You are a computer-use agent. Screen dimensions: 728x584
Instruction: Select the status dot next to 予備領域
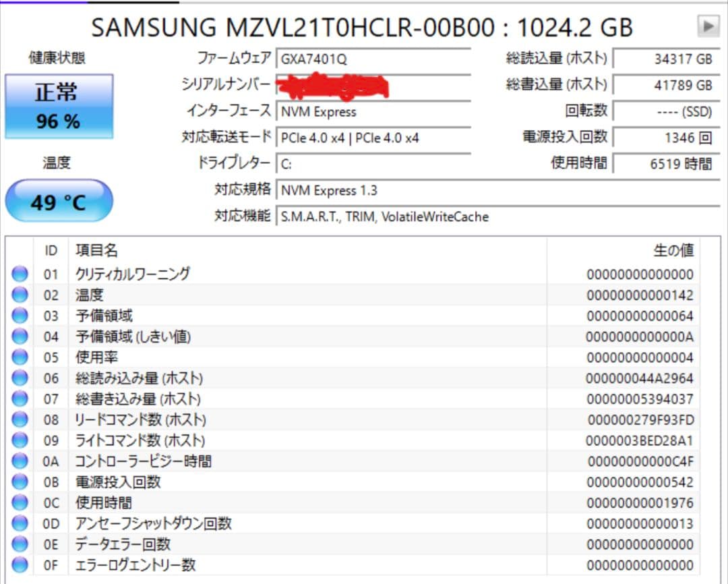point(20,315)
